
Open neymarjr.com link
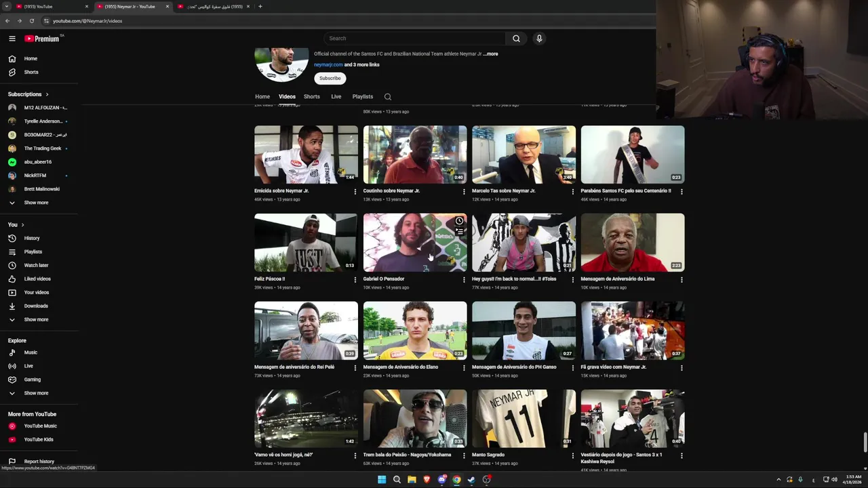click(x=328, y=65)
